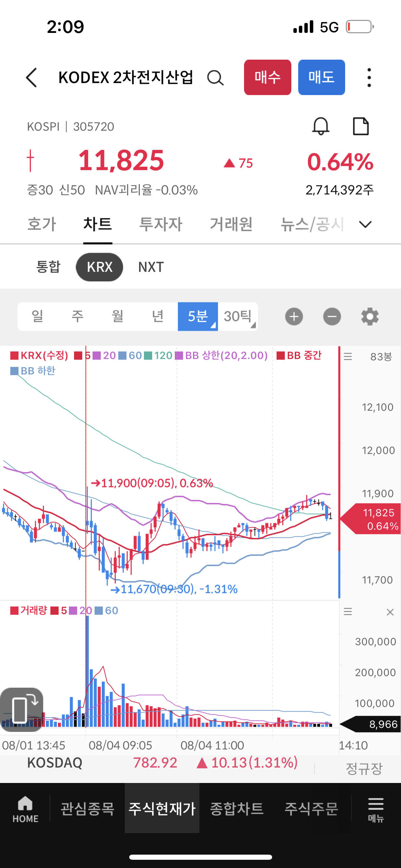This screenshot has width=401, height=868.
Task: Open stock search magnifier icon
Action: coord(215,78)
